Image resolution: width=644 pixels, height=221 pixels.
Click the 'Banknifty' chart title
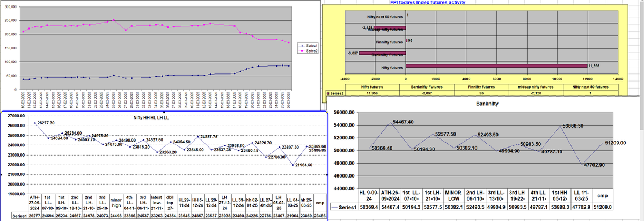pos(488,105)
